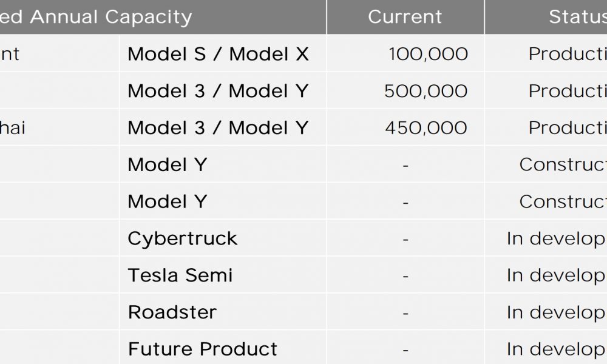Click the Cybertruck row's In development status
607x364 pixels.
pyautogui.click(x=557, y=239)
